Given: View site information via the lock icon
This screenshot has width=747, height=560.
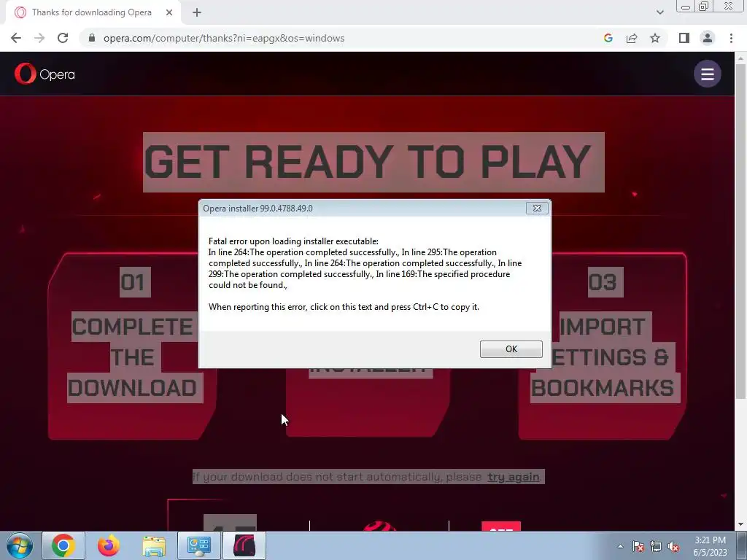Looking at the screenshot, I should pos(92,38).
